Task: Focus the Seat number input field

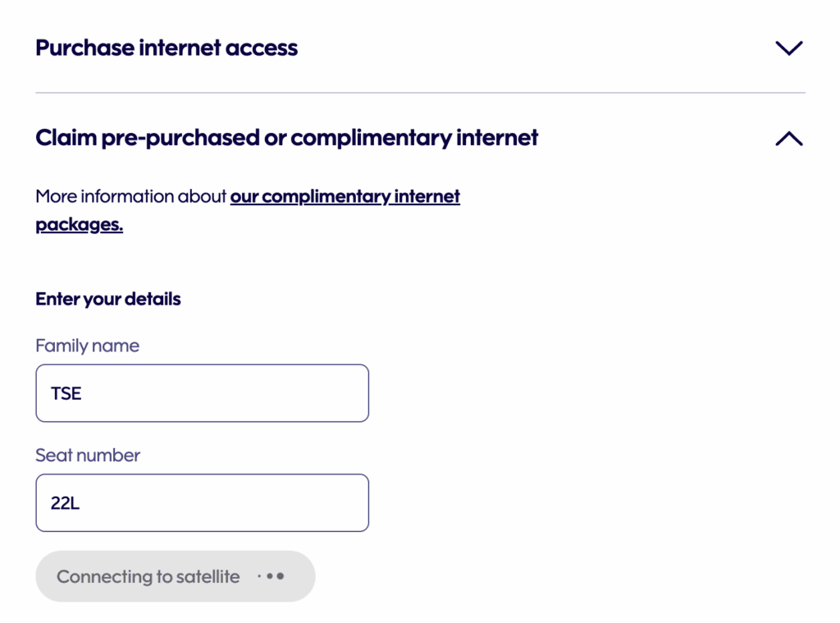Action: point(202,502)
